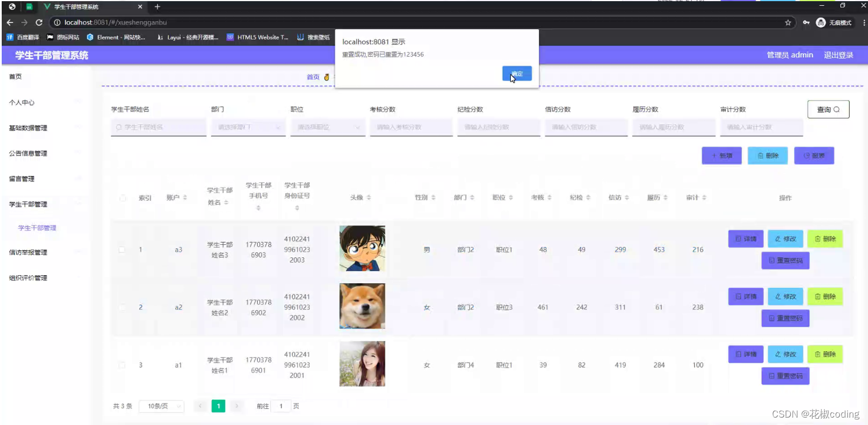Check the row checkbox for student a3
Screen dimensions: 868x425
pos(122,249)
